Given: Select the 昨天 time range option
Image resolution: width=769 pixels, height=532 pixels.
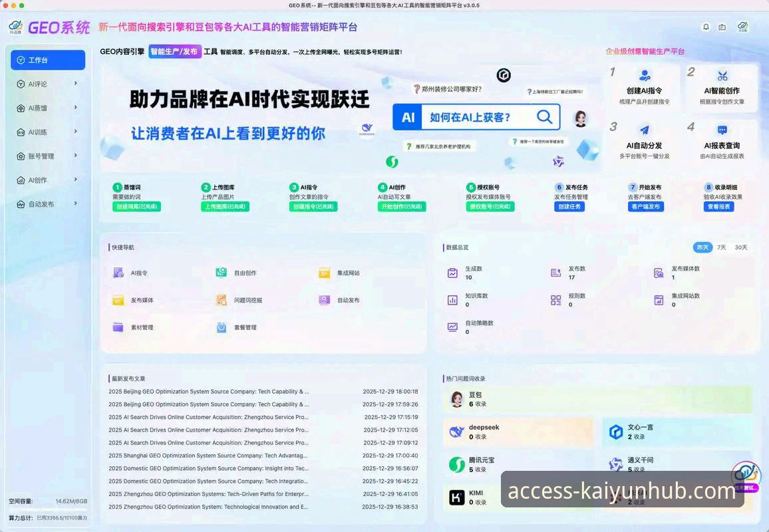Looking at the screenshot, I should [x=702, y=247].
